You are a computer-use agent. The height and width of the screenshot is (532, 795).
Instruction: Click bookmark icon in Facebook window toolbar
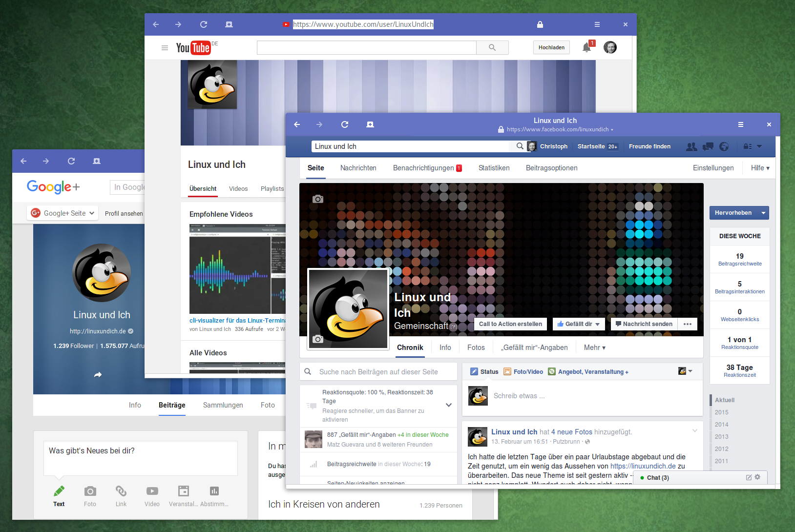pos(370,124)
